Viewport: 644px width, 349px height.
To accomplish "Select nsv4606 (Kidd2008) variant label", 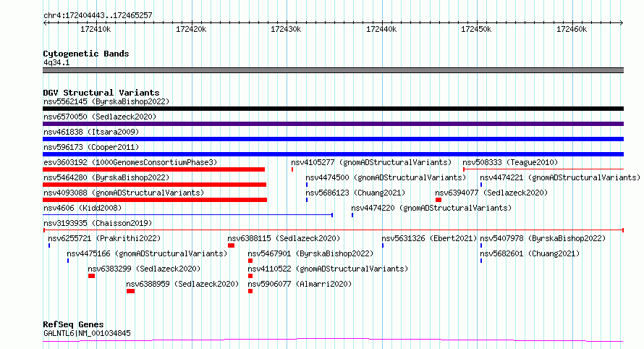I will click(82, 208).
